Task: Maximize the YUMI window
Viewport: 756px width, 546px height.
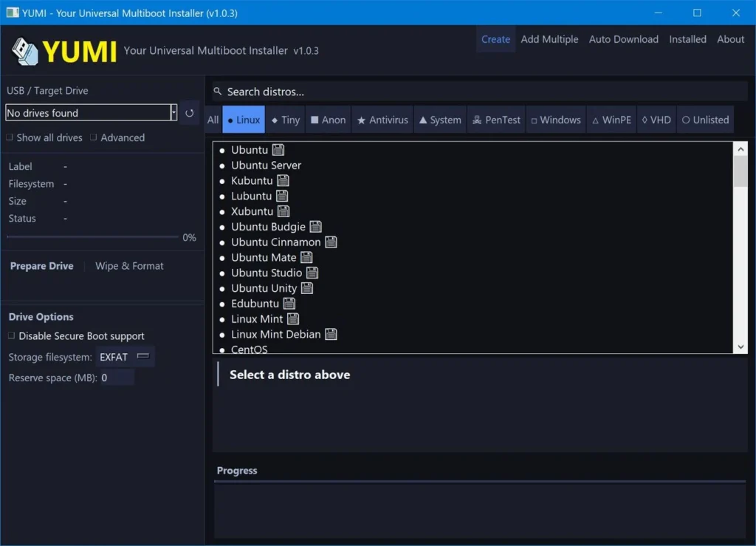Action: 697,13
